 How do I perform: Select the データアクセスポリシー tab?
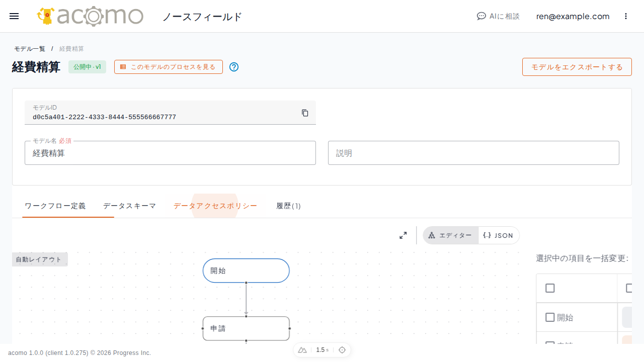[x=215, y=206]
